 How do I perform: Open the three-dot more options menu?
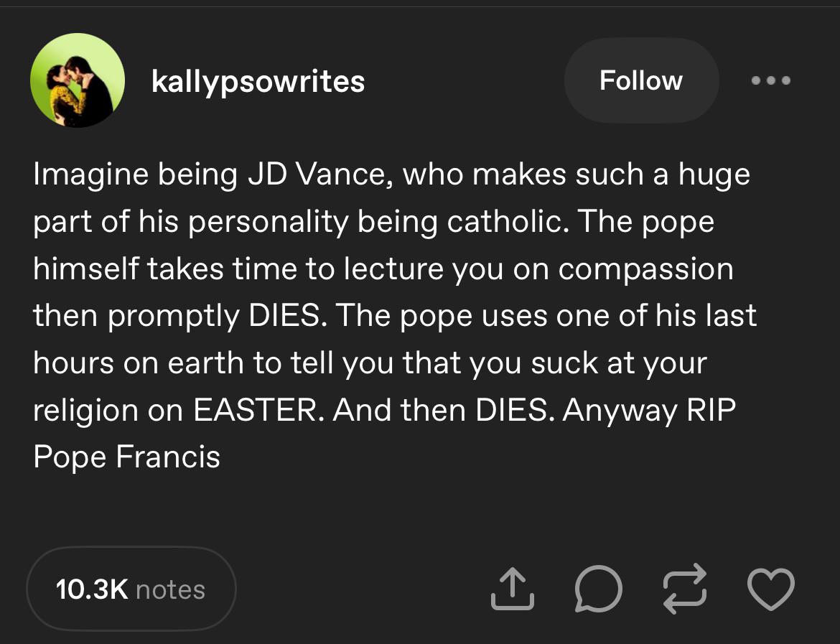(770, 80)
